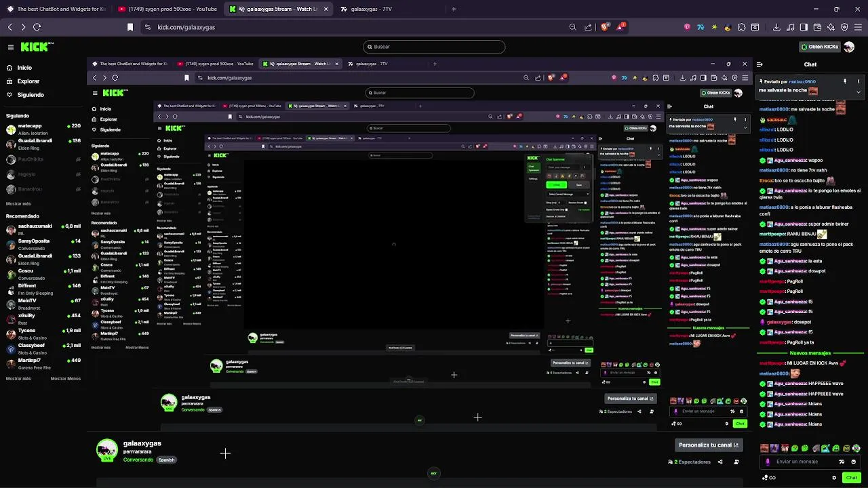Click the outermost Obtén KICKs button
The image size is (868, 488).
820,47
